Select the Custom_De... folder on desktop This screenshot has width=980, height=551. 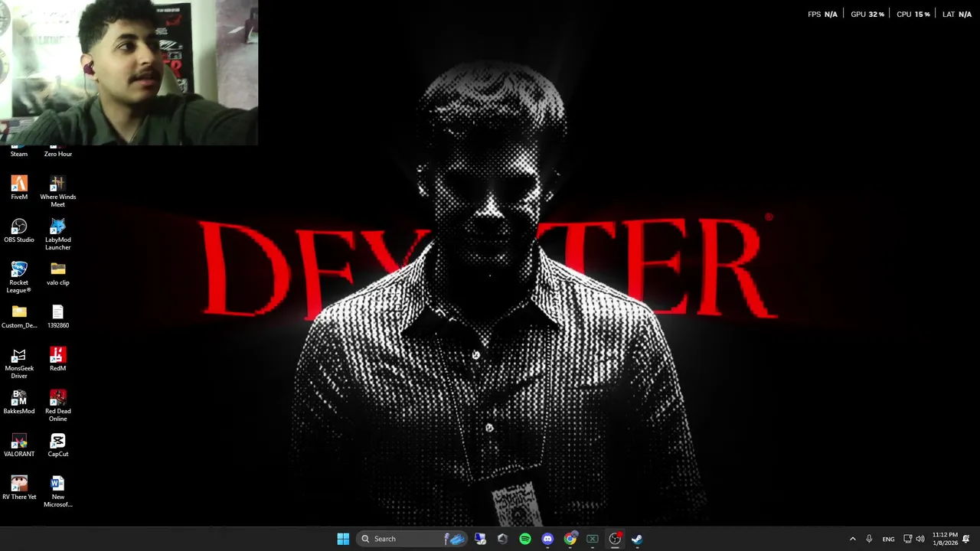click(x=19, y=317)
